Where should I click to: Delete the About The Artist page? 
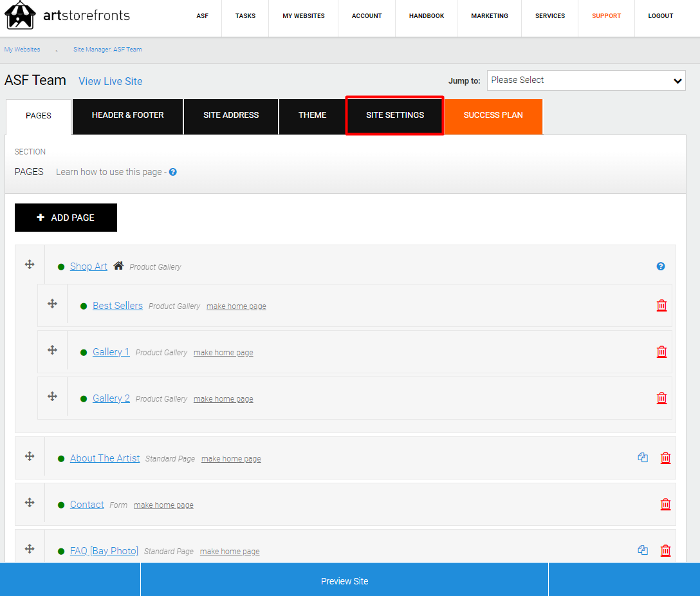click(x=666, y=458)
